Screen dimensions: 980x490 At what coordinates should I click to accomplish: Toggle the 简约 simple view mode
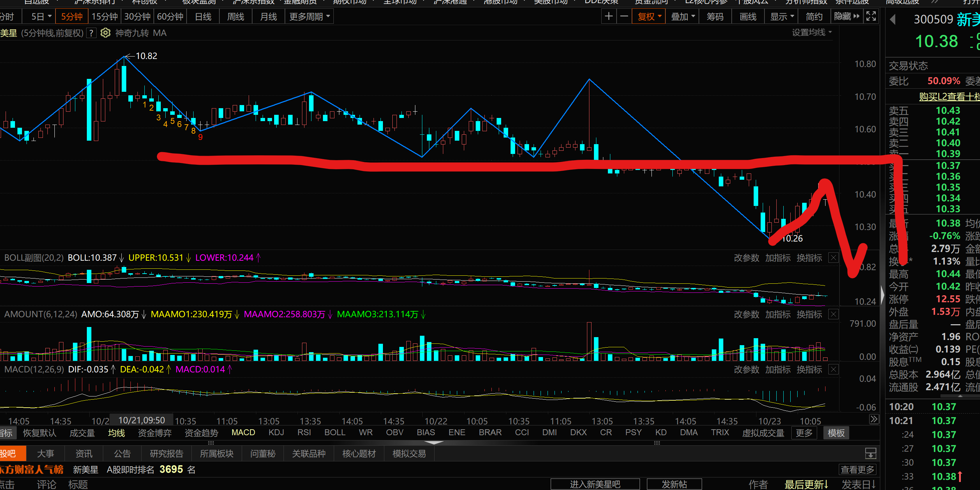click(x=814, y=16)
